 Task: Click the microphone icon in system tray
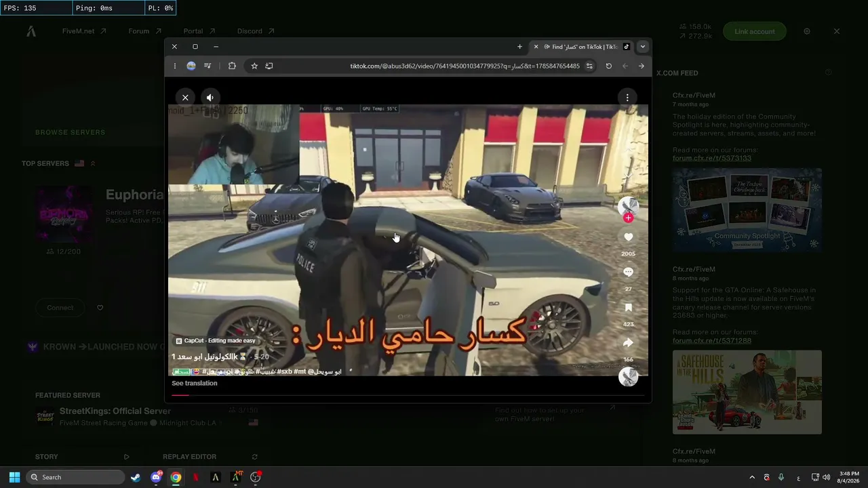point(781,477)
